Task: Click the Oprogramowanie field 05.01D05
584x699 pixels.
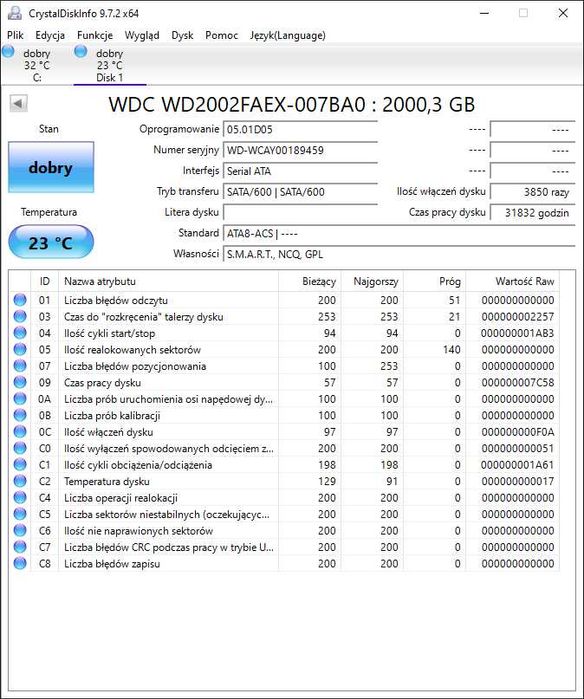Action: point(300,129)
